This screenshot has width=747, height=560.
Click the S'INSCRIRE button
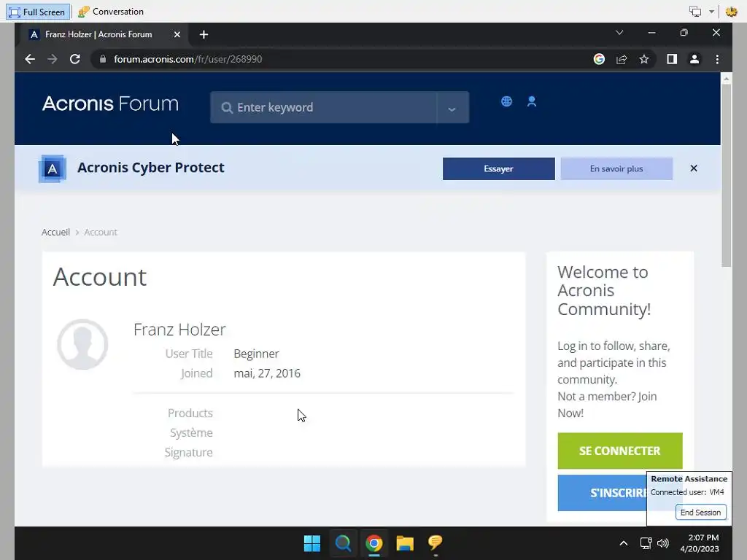click(602, 493)
